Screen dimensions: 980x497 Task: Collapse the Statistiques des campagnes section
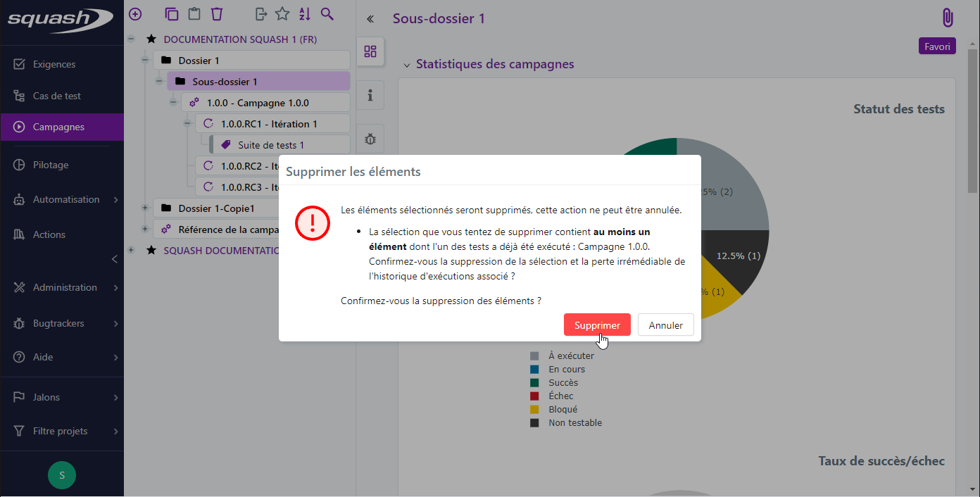click(x=406, y=65)
